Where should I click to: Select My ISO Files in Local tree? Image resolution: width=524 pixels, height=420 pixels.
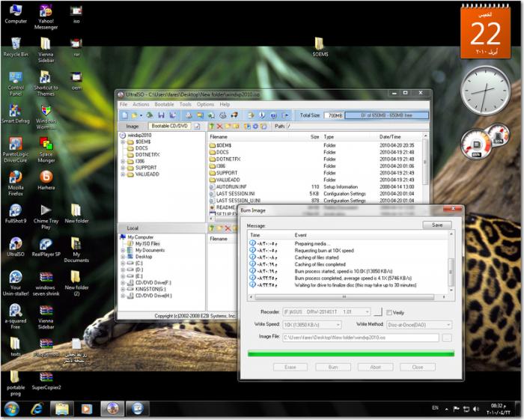[147, 243]
